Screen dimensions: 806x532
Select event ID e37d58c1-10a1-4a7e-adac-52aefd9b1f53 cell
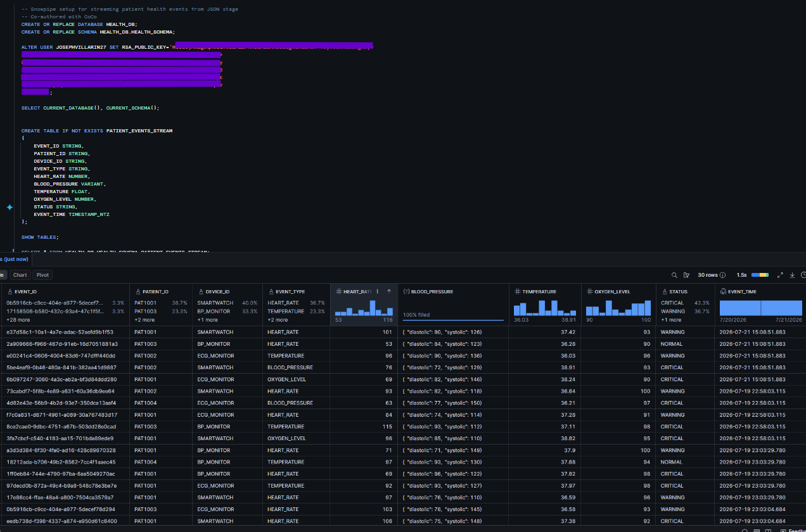click(x=60, y=332)
